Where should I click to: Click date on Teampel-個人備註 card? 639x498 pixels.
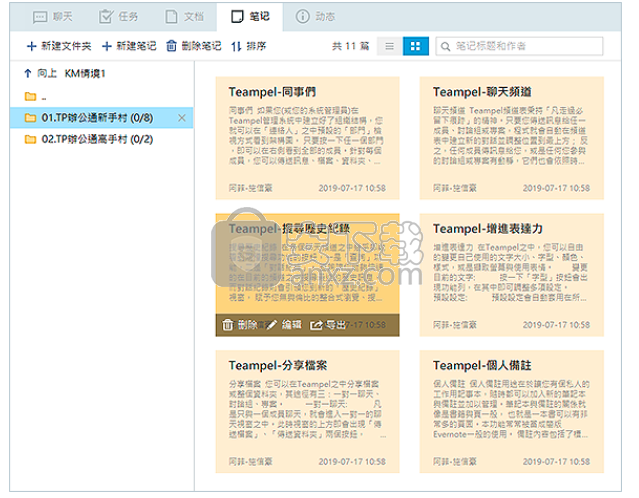click(x=556, y=461)
